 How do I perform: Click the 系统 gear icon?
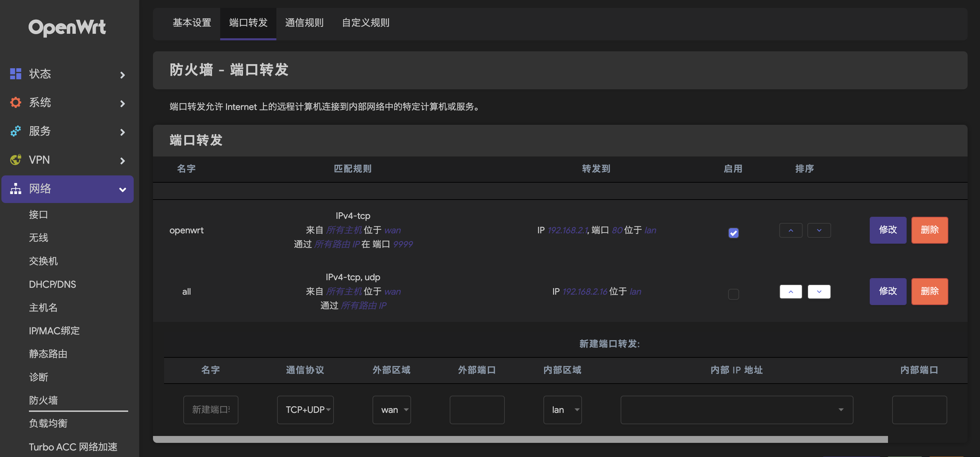(15, 102)
